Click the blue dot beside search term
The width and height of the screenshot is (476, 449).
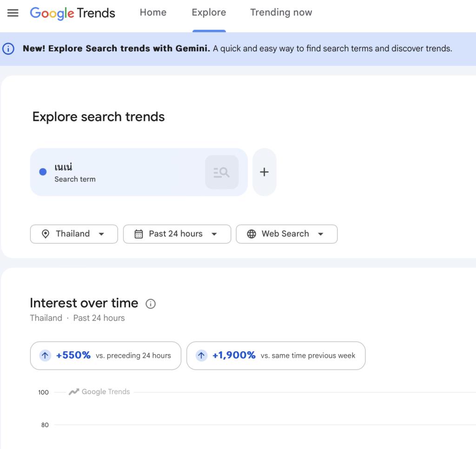[43, 172]
